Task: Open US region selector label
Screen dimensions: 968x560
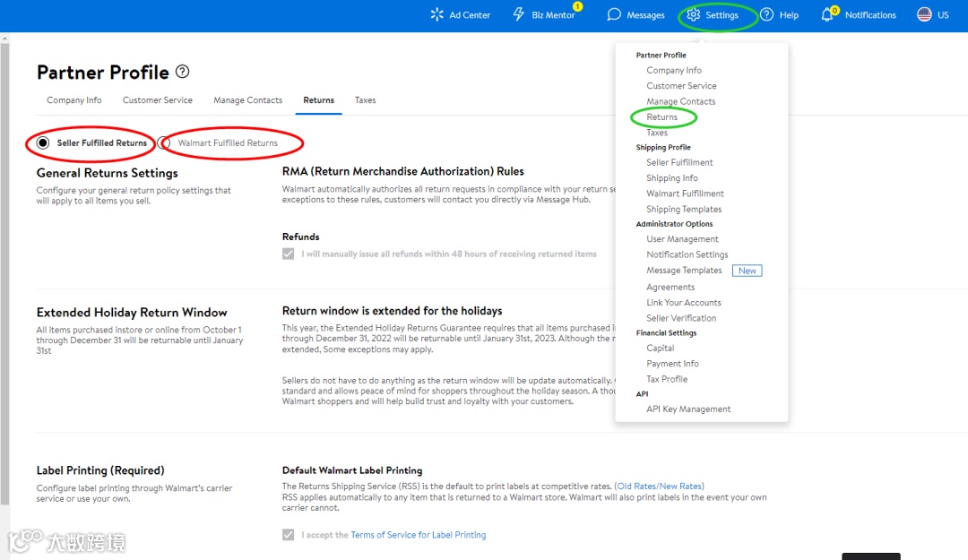Action: click(943, 15)
